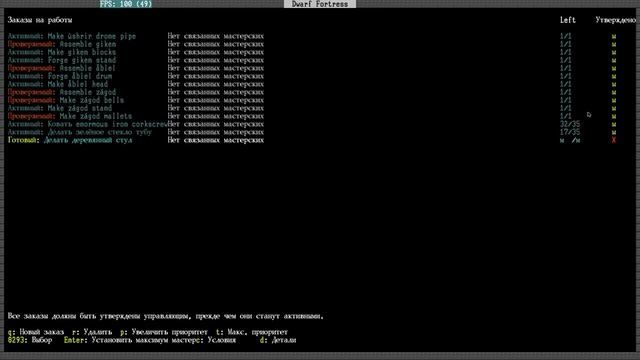Click remaining count of the Готовый order
Image resolution: width=640 pixels, height=360 pixels.
click(569, 140)
